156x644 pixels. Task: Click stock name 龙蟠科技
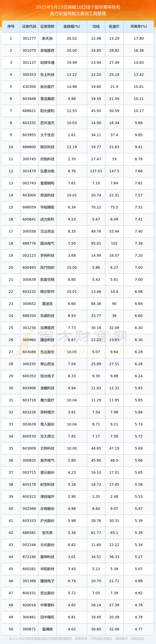[47, 388]
